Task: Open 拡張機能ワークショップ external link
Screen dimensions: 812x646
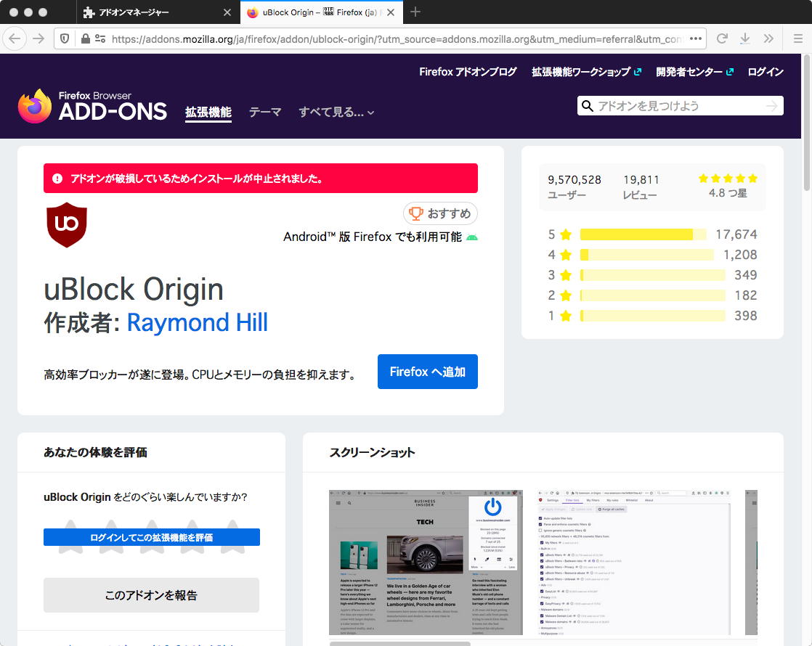Action: tap(586, 72)
